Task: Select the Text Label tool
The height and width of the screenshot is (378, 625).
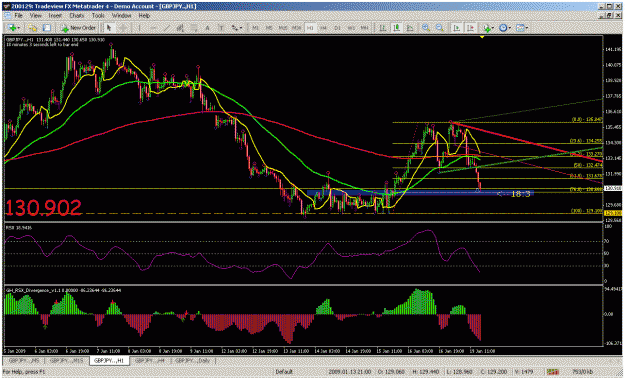Action: click(221, 28)
